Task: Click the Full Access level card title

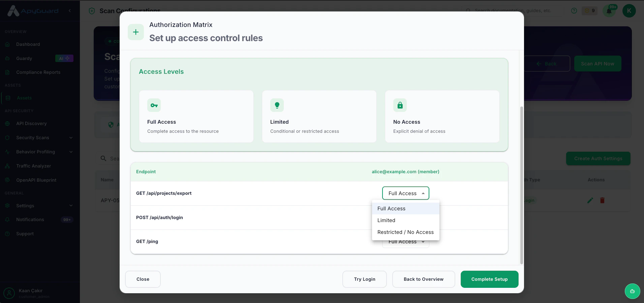Action: [x=161, y=122]
